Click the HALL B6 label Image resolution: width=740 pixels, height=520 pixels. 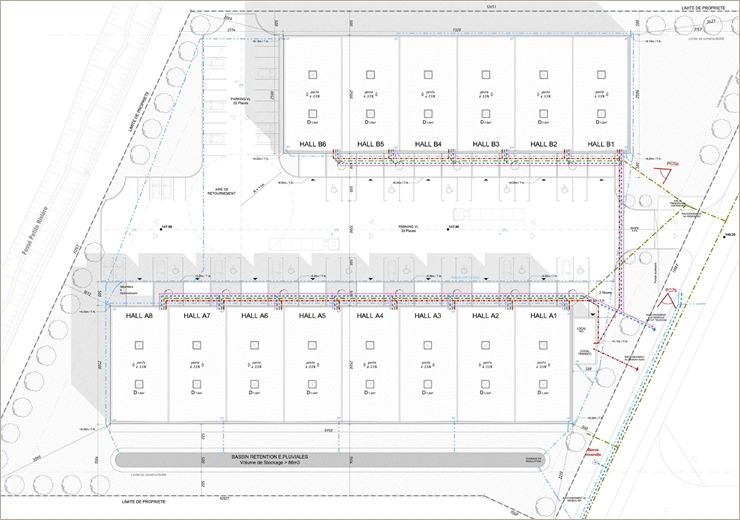tap(312, 144)
